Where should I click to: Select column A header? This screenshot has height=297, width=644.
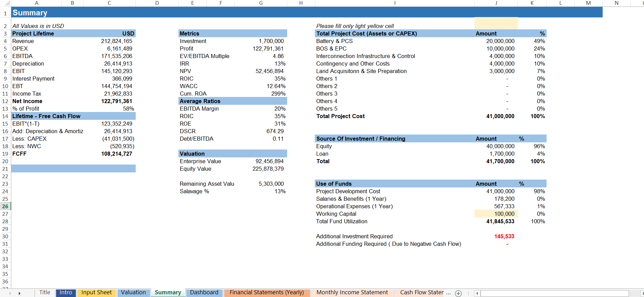tap(36, 3)
